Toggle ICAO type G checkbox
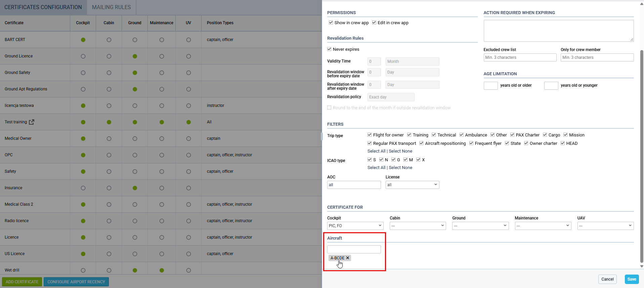 tap(393, 160)
